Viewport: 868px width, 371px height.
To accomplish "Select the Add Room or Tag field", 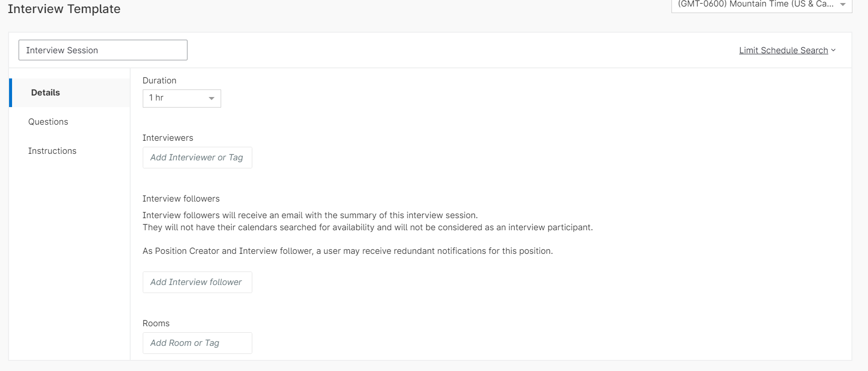I will pos(197,343).
